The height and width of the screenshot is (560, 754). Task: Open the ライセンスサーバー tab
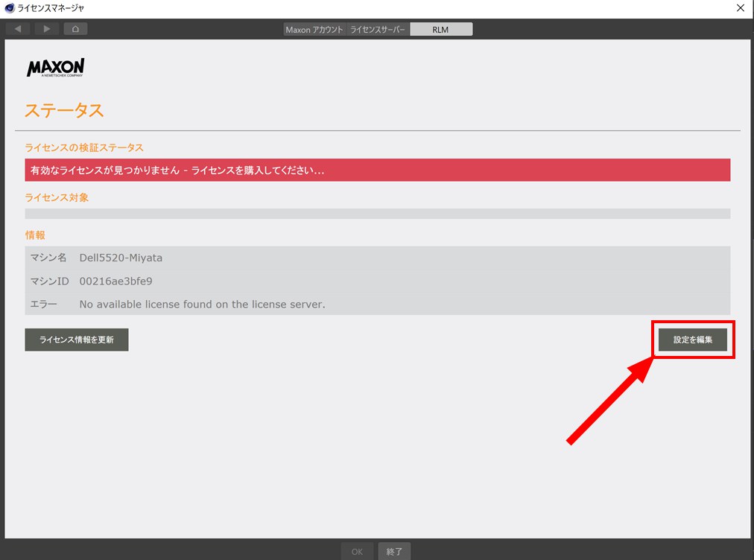(378, 29)
